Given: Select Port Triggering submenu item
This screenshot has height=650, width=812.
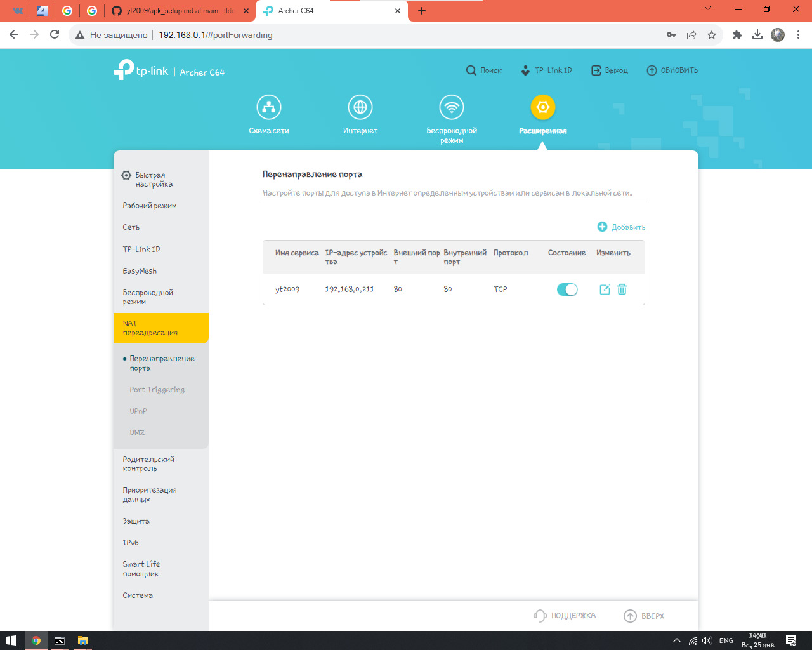Looking at the screenshot, I should pos(157,390).
